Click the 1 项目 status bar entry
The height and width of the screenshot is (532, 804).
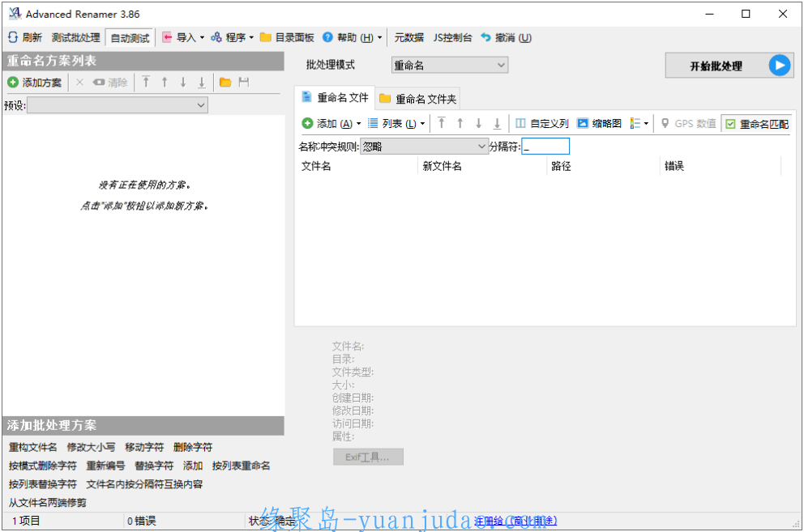(x=26, y=521)
